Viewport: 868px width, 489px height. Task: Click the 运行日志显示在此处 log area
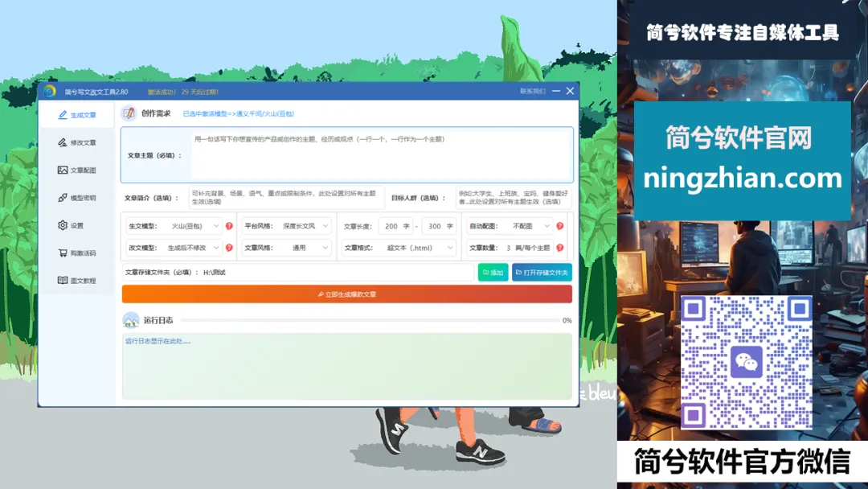[x=347, y=366]
